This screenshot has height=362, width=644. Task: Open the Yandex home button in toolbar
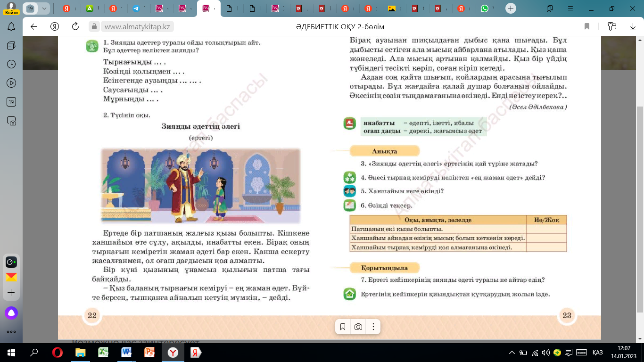point(55,26)
